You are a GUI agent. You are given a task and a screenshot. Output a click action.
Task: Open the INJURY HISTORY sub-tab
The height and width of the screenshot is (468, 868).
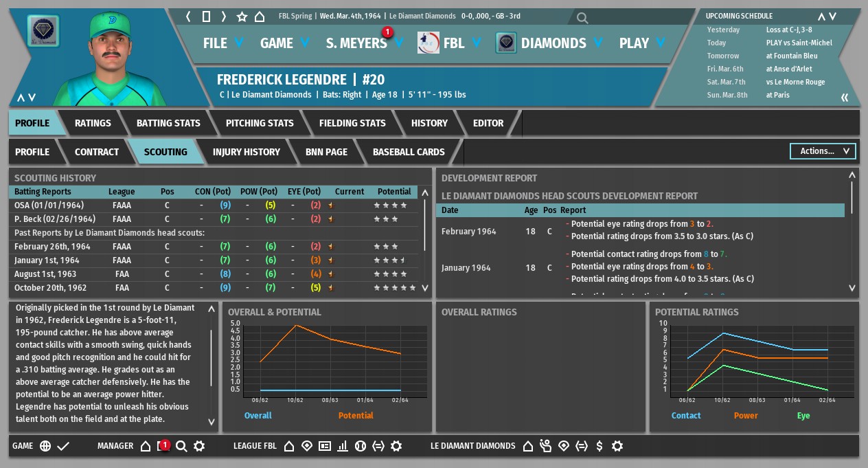pos(246,152)
